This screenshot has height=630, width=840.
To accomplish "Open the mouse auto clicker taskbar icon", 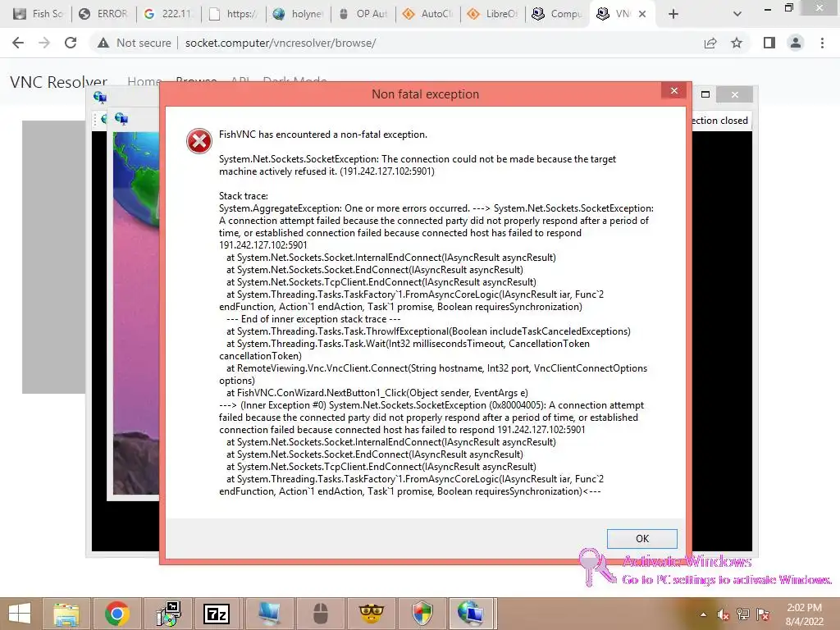I will [x=321, y=614].
